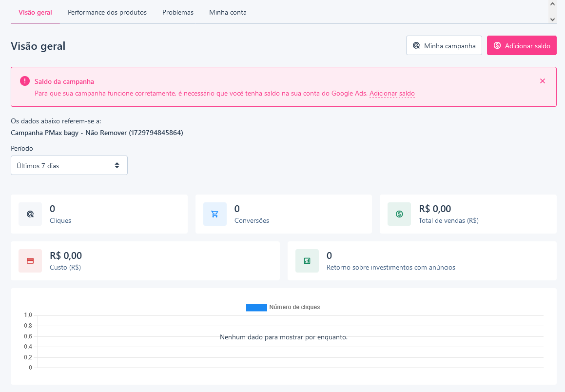The height and width of the screenshot is (392, 565).
Task: Click the Custo credit card icon
Action: [x=30, y=261]
